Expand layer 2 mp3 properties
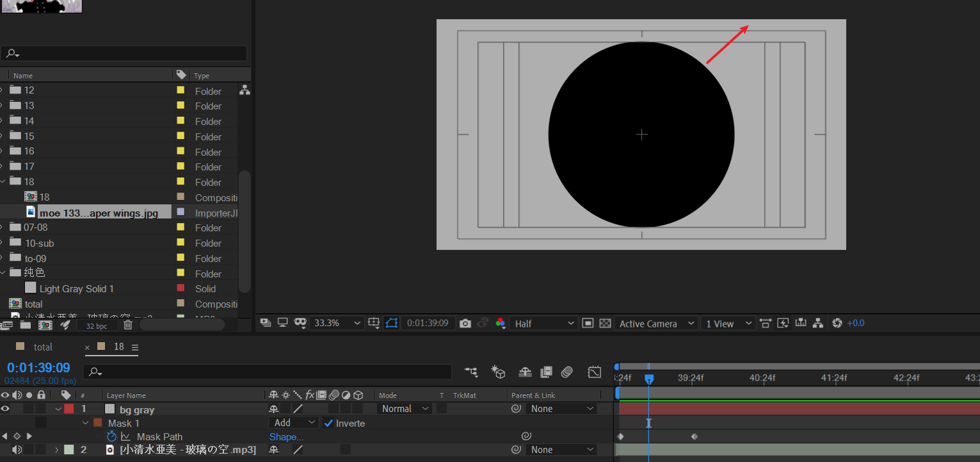 [x=56, y=450]
